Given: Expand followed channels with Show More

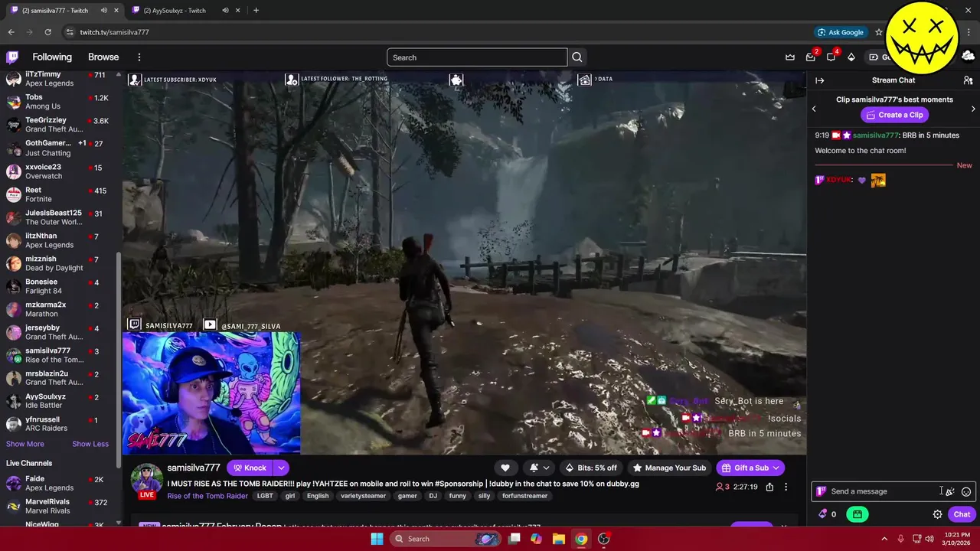Looking at the screenshot, I should (x=25, y=444).
